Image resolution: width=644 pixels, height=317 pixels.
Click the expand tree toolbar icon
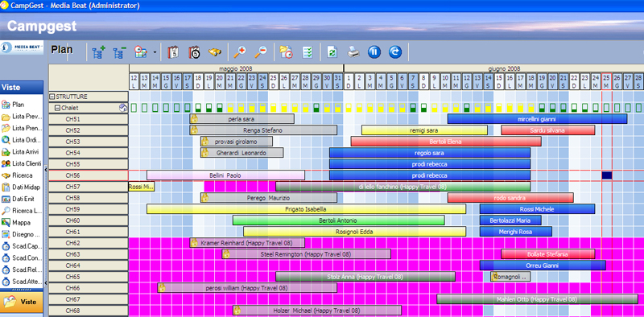point(98,51)
